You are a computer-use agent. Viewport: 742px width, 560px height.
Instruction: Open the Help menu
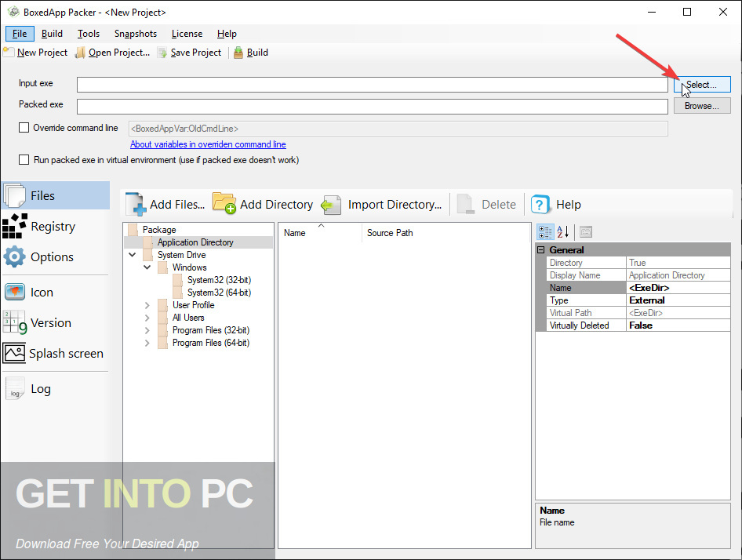click(227, 34)
